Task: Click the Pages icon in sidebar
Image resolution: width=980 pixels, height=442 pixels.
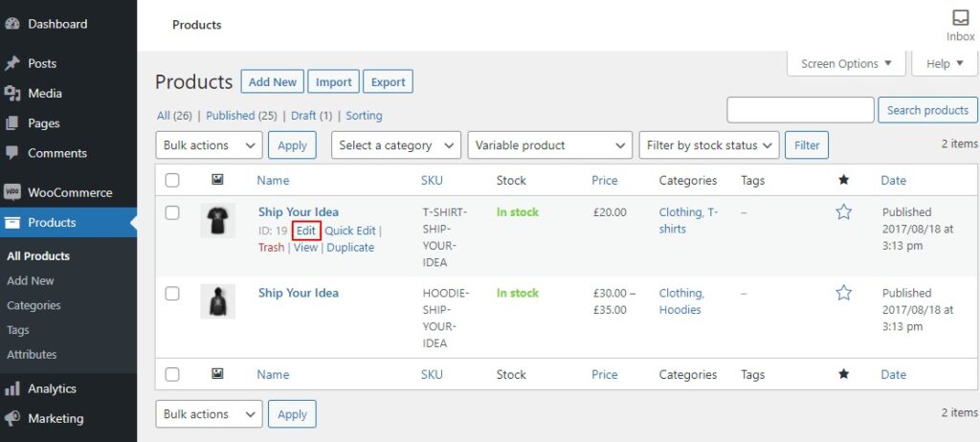Action: 11,123
